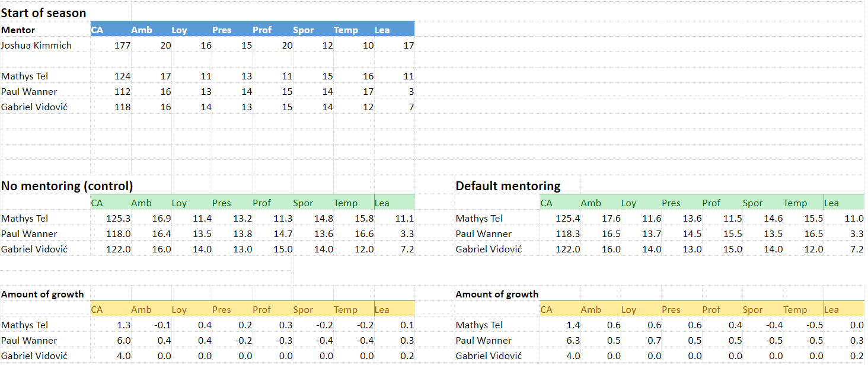Select the Joshua Kimmich name cell

pyautogui.click(x=37, y=46)
